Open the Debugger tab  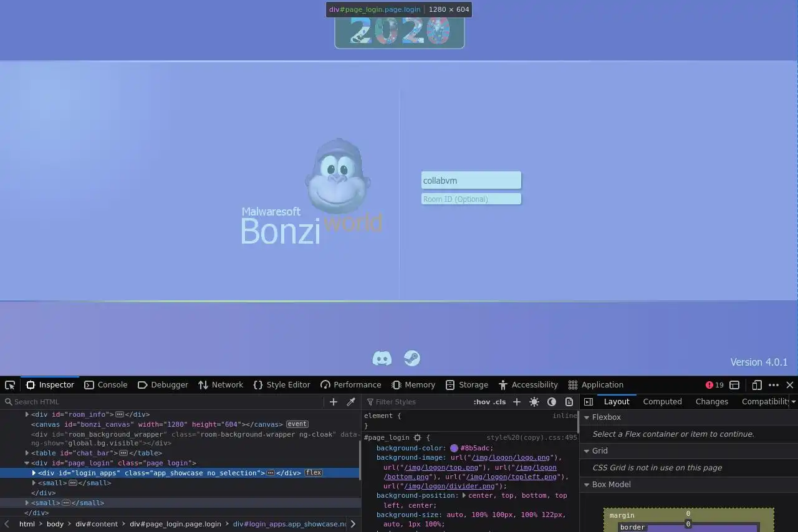click(x=163, y=385)
